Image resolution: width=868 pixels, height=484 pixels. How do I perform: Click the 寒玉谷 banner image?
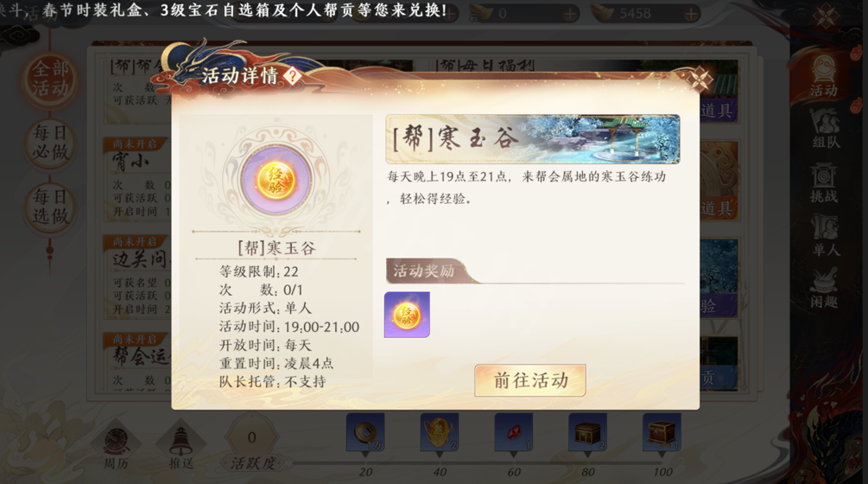533,139
